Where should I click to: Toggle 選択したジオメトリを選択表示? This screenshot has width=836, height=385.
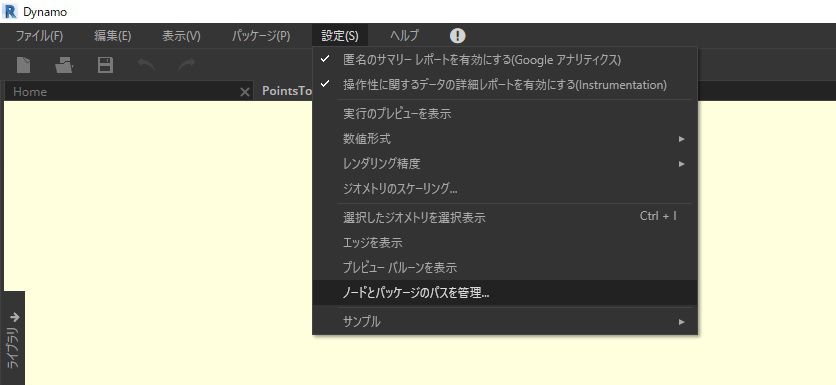tap(504, 217)
